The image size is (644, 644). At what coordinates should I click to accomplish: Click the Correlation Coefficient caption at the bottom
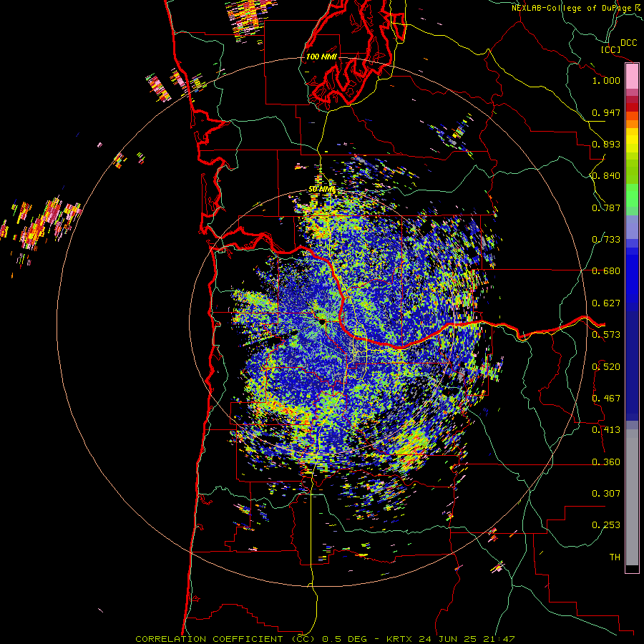tap(325, 639)
